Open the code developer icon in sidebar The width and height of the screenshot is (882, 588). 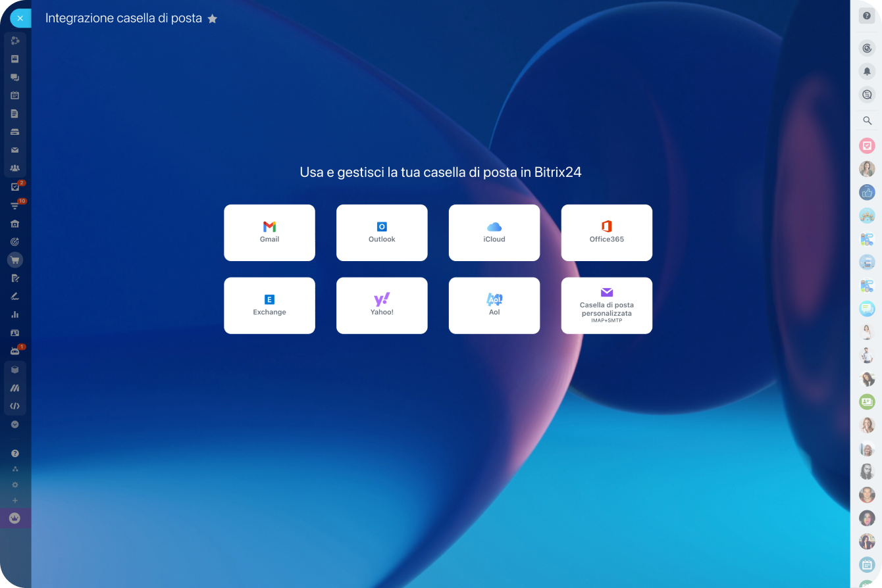click(x=14, y=406)
